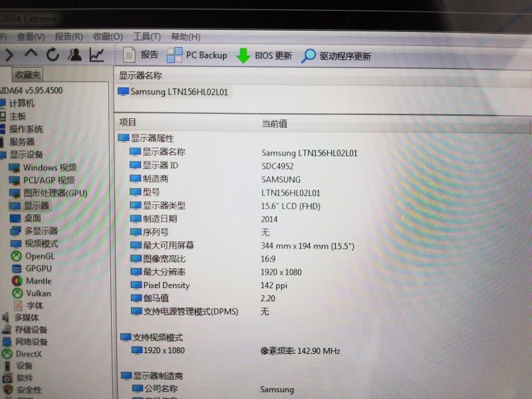The height and width of the screenshot is (399, 532).
Task: Select 设备 in the tree
Action: pos(18,366)
